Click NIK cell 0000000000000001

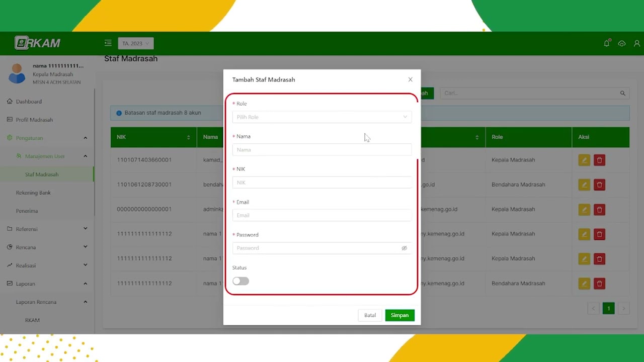pos(144,209)
